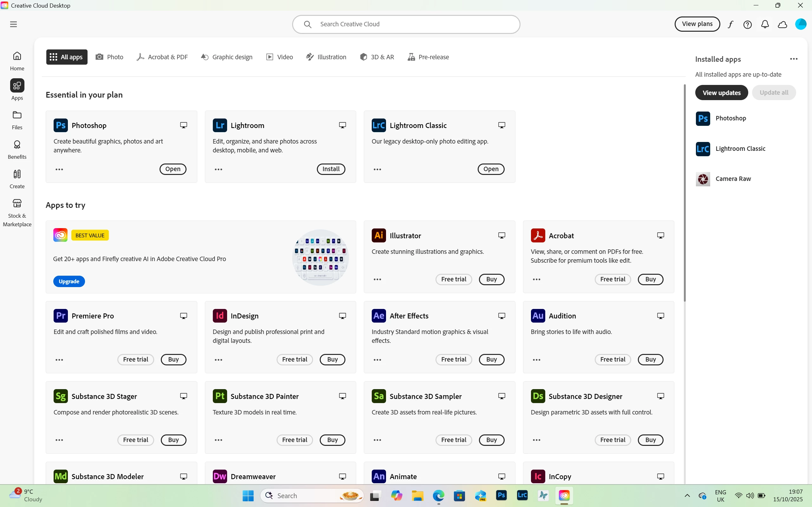Image resolution: width=812 pixels, height=507 pixels.
Task: Click the Search Creative Cloud field
Action: 406,24
